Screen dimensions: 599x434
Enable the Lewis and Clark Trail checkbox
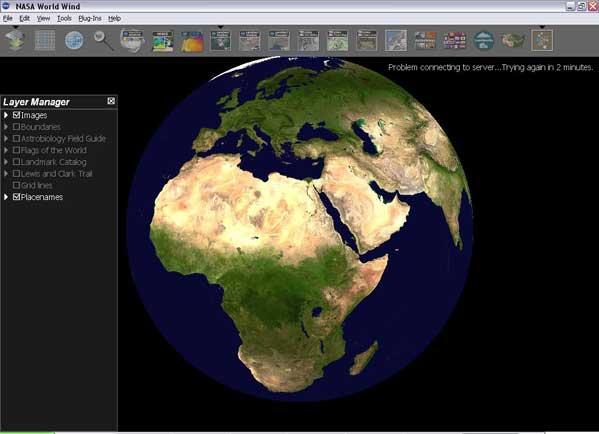pyautogui.click(x=16, y=173)
